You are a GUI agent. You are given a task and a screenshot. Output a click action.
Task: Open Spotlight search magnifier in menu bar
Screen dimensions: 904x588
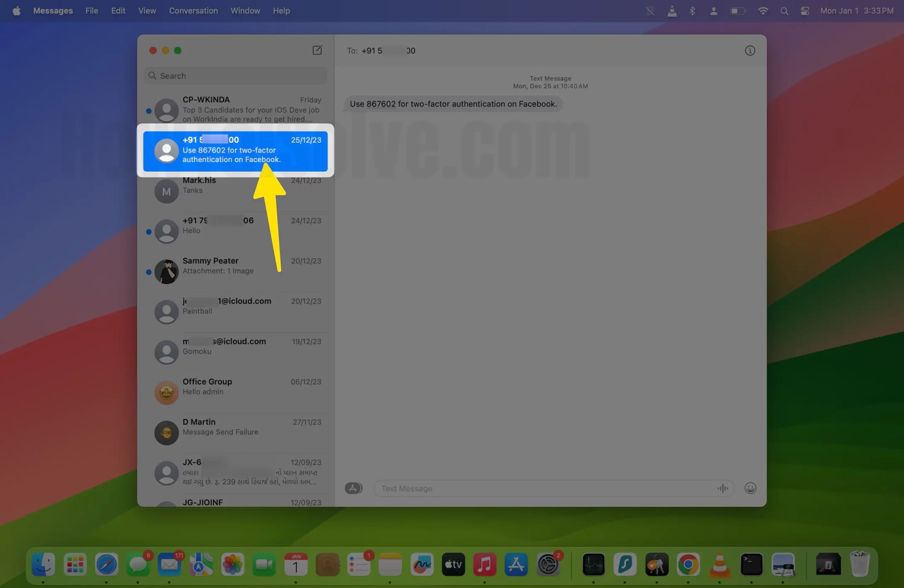coord(784,11)
